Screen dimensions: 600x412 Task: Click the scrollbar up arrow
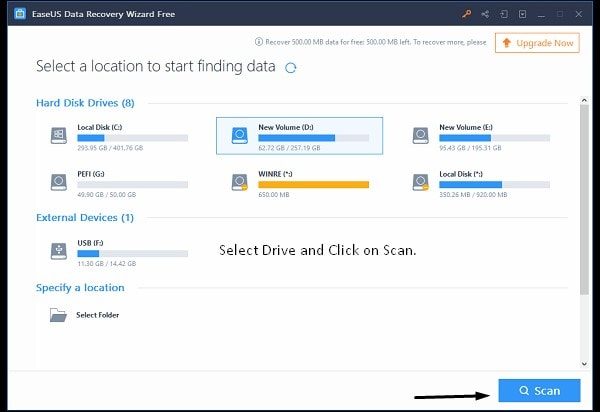[584, 100]
